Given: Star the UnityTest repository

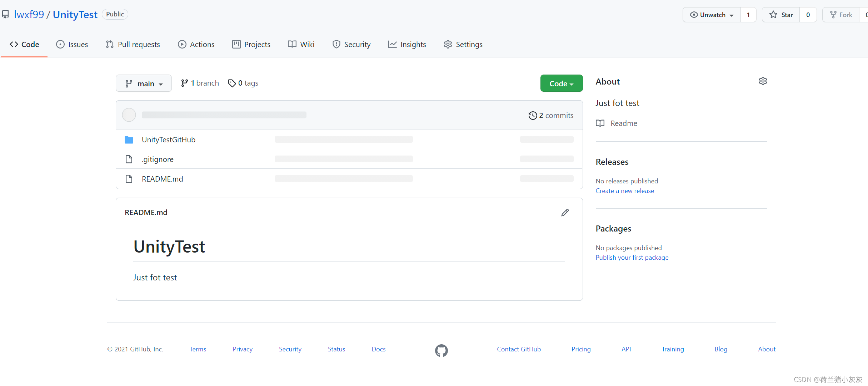Looking at the screenshot, I should [x=781, y=15].
